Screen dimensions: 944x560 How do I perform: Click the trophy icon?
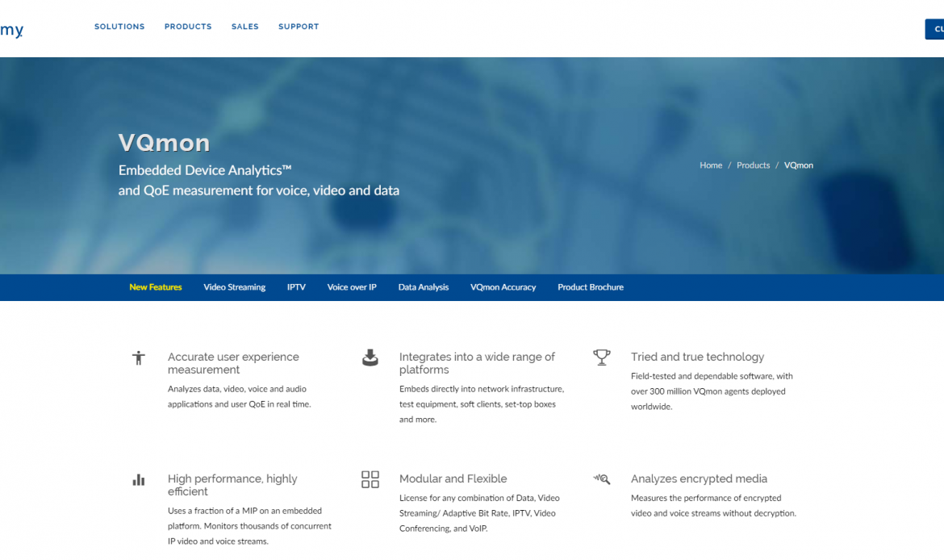pyautogui.click(x=602, y=357)
